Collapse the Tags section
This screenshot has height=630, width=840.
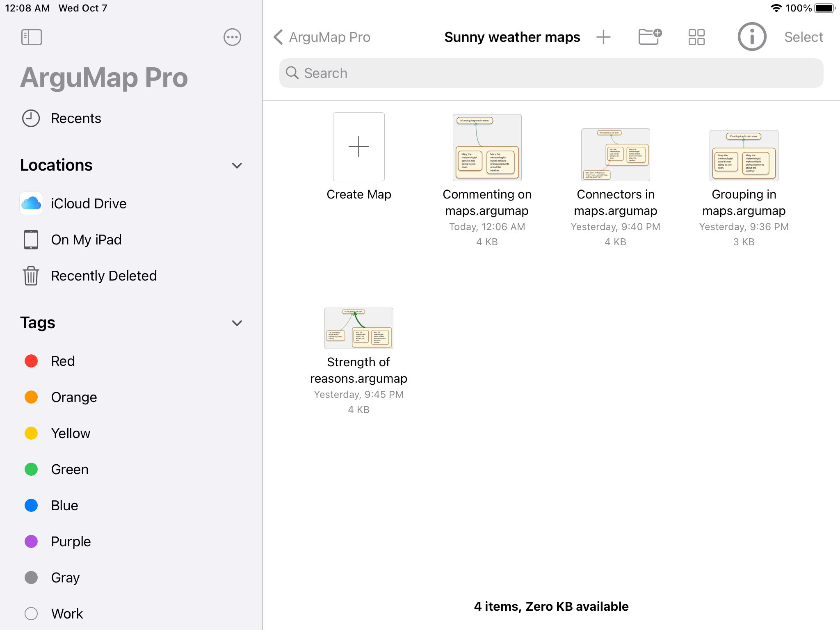(x=237, y=323)
